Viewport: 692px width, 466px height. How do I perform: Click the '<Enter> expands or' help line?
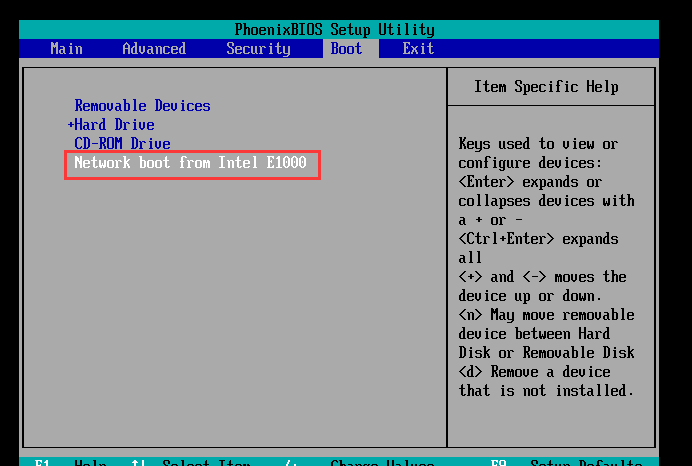[x=530, y=182]
